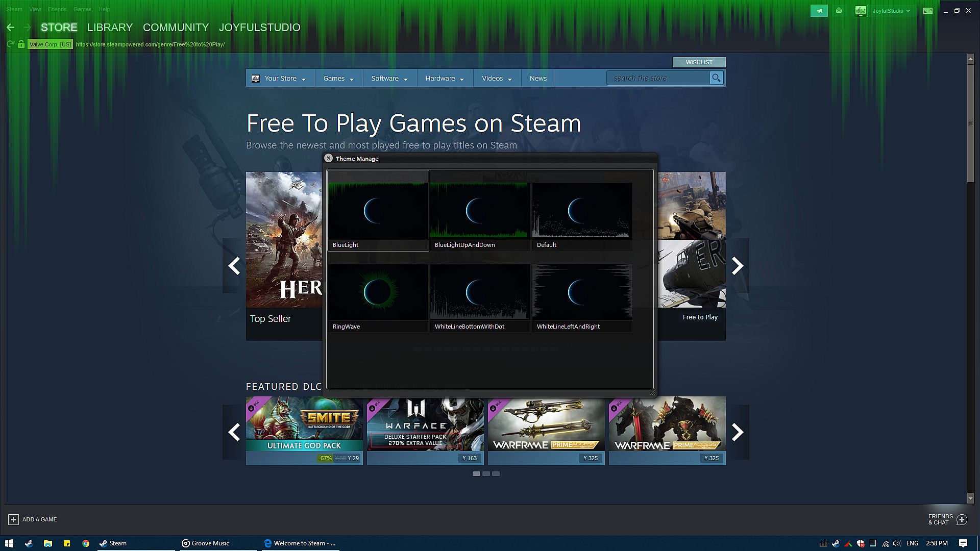Open the inbox envelope icon

[x=839, y=11]
